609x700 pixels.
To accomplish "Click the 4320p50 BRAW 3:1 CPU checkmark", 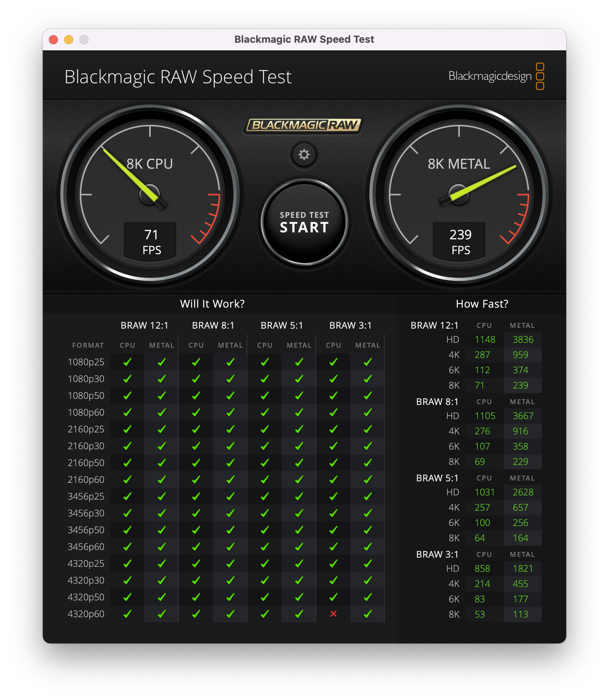I will (333, 597).
